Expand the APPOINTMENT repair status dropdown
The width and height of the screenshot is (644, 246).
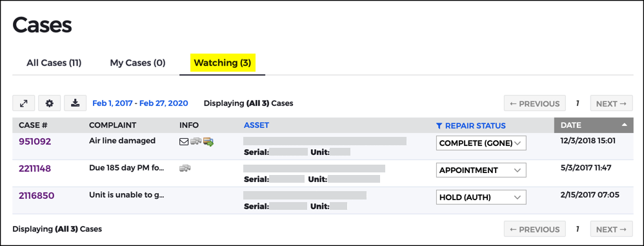481,170
